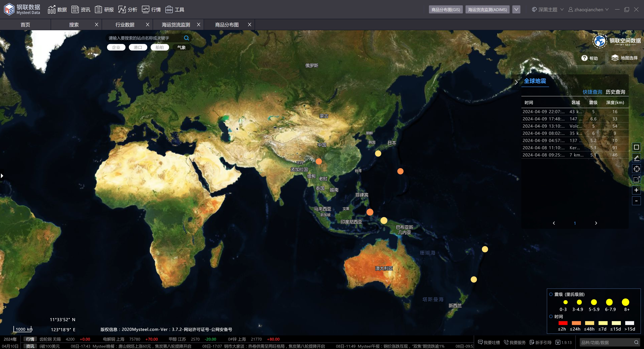The image size is (644, 349).
Task: Click the orange earthquake marker near 不丹
Action: point(319,161)
